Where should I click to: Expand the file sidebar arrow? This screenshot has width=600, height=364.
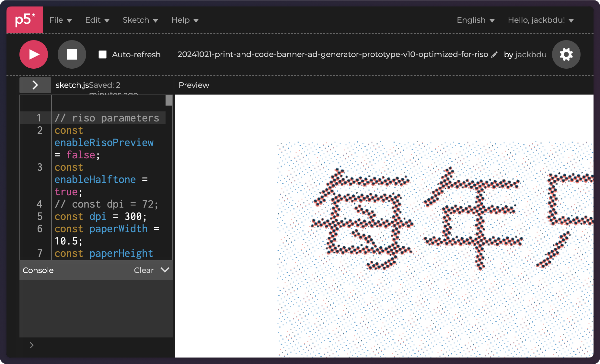(35, 85)
